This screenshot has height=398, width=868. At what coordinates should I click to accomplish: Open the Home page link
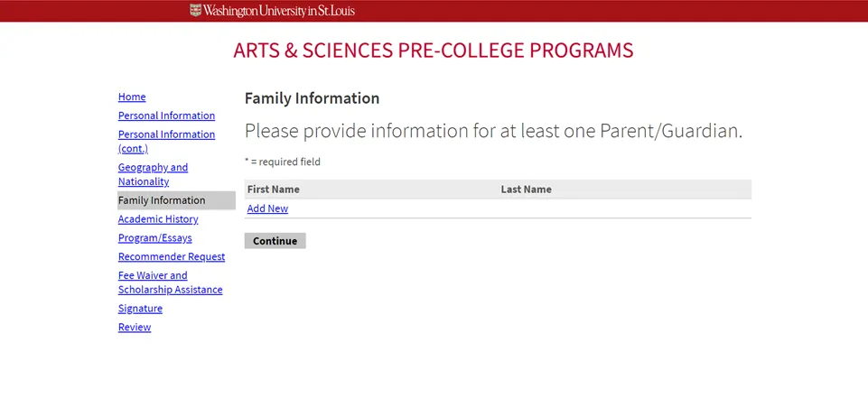coord(132,97)
